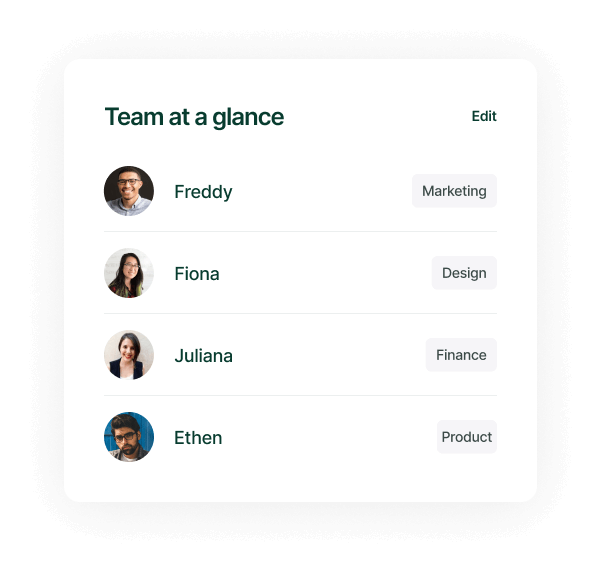Choose the Ethen name label

pos(198,438)
